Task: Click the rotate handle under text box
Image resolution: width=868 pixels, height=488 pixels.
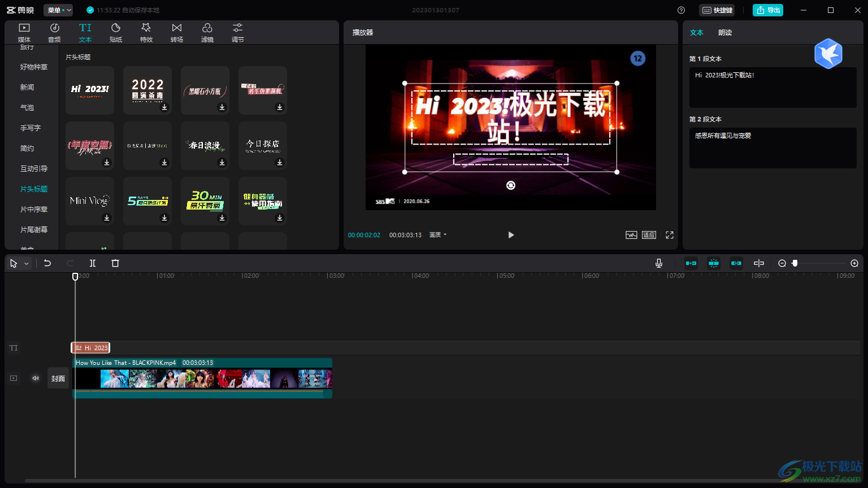Action: (x=511, y=185)
